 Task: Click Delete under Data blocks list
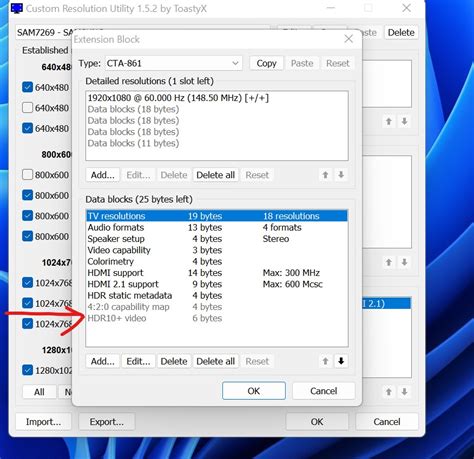174,361
